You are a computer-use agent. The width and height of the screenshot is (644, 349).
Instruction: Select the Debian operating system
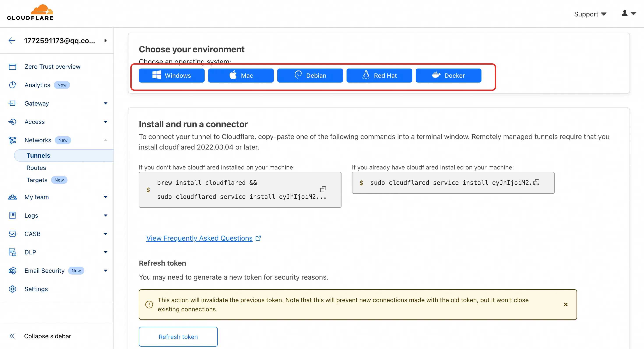310,76
